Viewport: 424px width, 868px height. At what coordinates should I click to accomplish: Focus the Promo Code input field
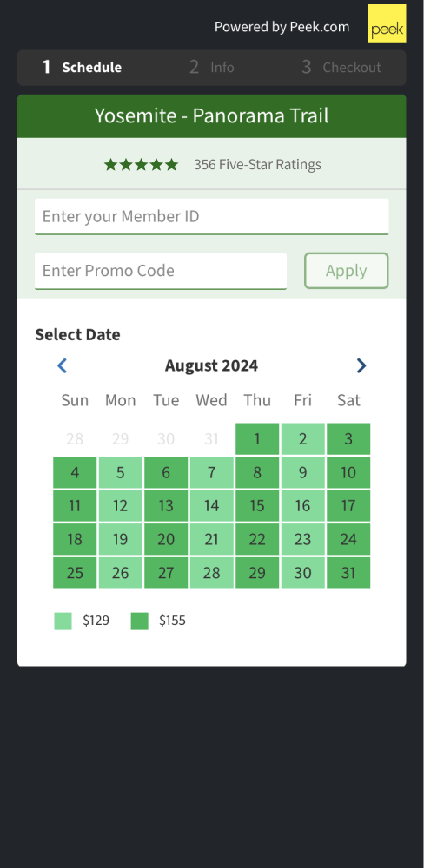click(x=161, y=271)
